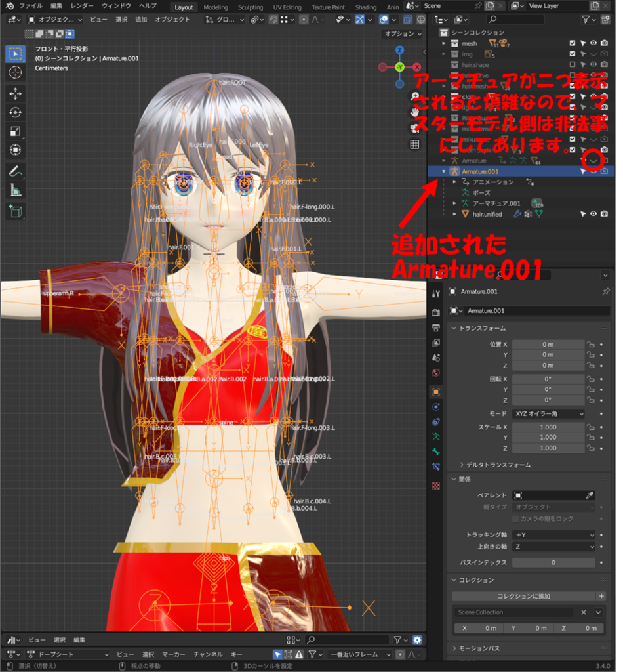Toggle render camera icon for hair.unified
Viewport: 623px width, 672px height.
pyautogui.click(x=604, y=214)
